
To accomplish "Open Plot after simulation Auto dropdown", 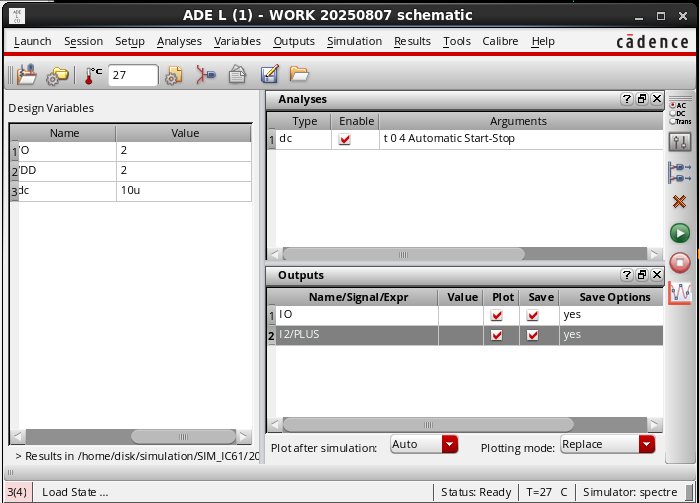I will pos(424,444).
